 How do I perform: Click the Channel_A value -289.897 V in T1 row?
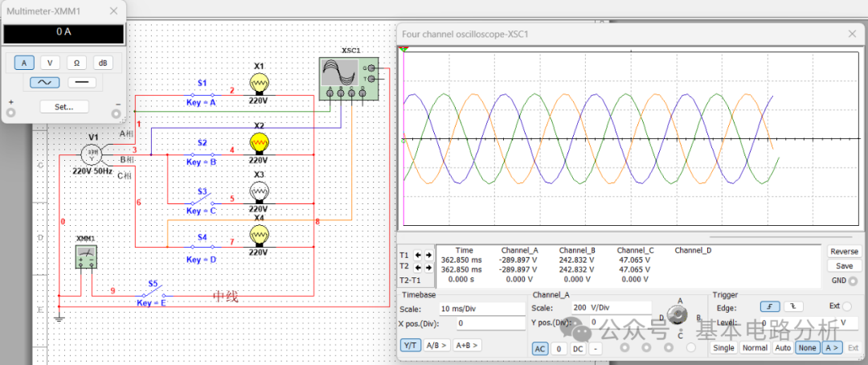pos(520,259)
